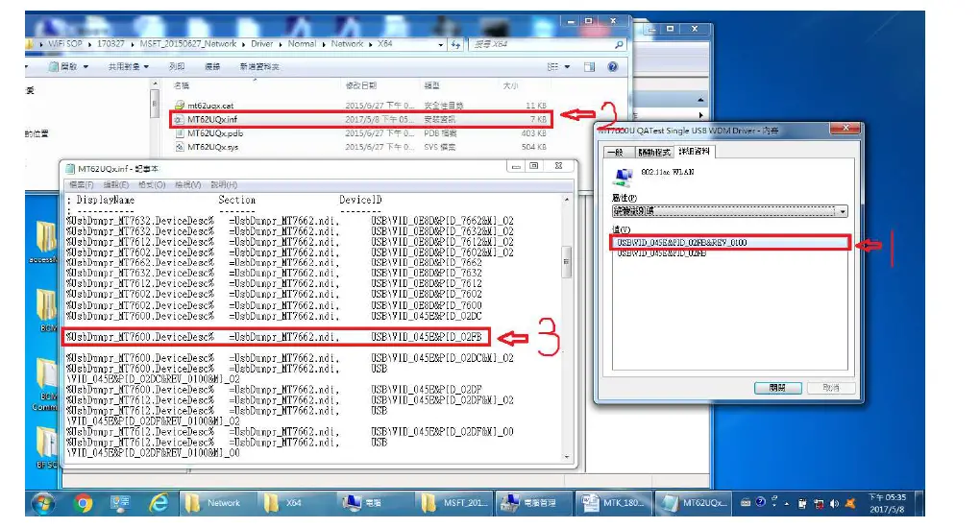Open the 格式(O) menu in Notepad
The image size is (980, 528).
[152, 185]
